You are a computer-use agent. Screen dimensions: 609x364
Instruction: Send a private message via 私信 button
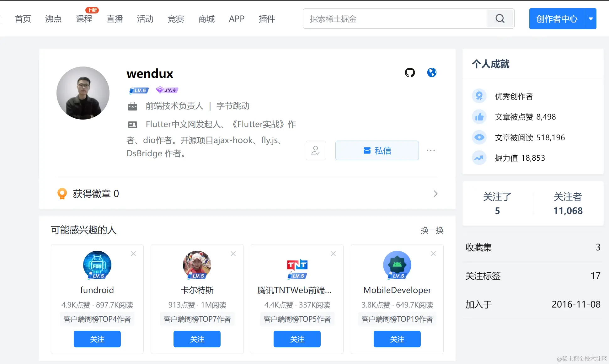pyautogui.click(x=377, y=151)
